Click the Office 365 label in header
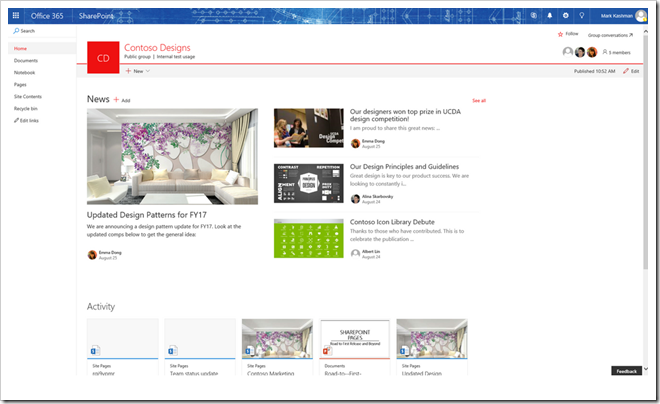 pos(47,16)
